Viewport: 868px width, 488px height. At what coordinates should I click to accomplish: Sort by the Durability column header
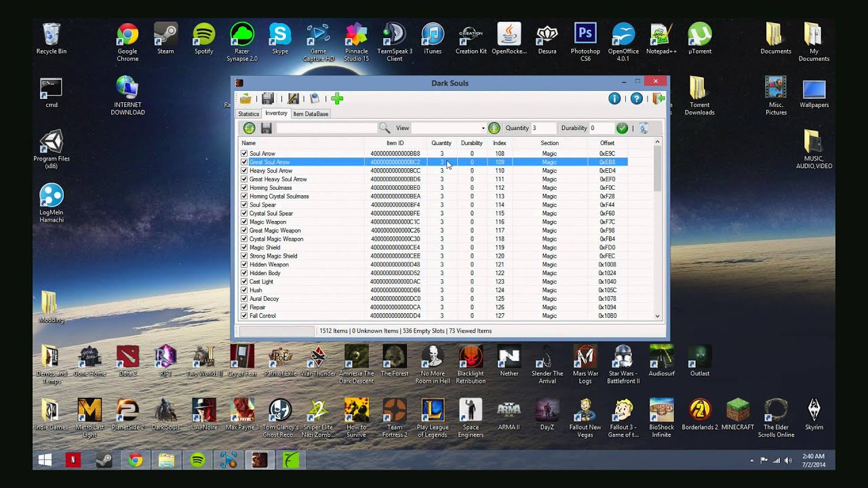[x=472, y=143]
